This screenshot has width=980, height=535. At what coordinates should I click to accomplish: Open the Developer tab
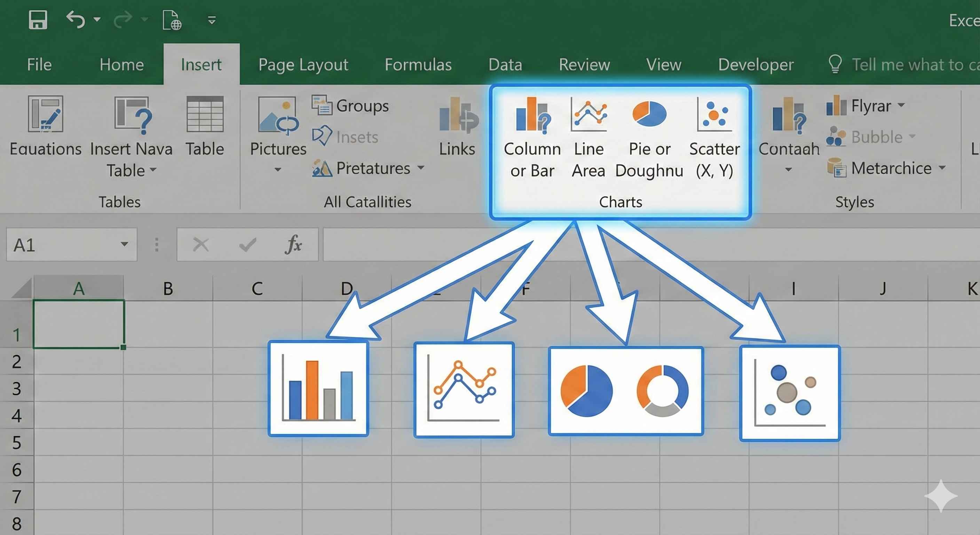[x=756, y=65]
